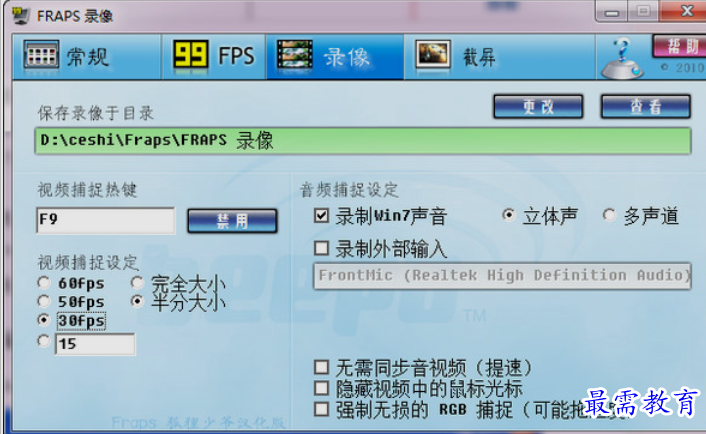The height and width of the screenshot is (434, 706).
Task: Click the 禁用 disable hotkey button
Action: click(232, 221)
